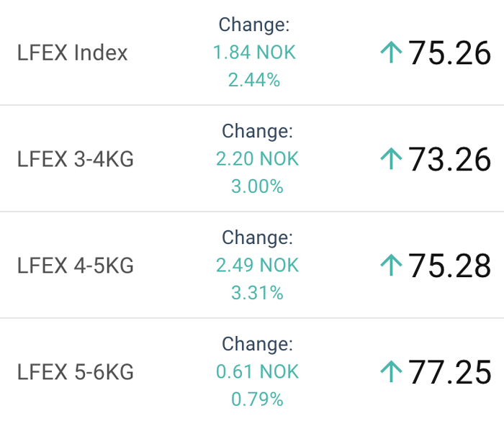The image size is (504, 421).
Task: Click the up arrow beside 75.26
Action: pos(391,53)
